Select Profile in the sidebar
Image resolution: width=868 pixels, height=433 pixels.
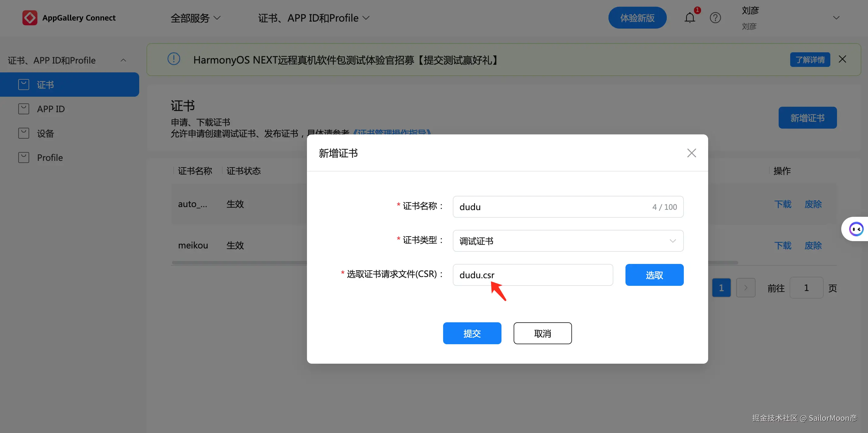point(50,157)
